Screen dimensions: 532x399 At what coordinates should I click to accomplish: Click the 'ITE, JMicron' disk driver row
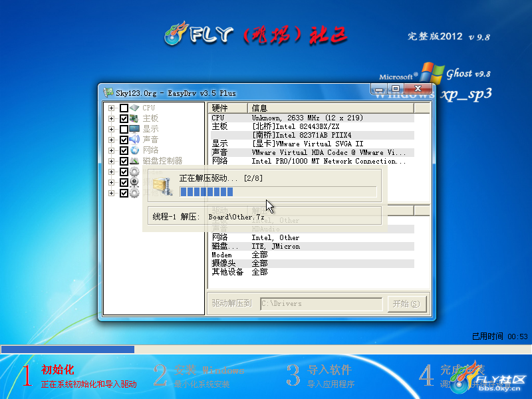(311, 246)
